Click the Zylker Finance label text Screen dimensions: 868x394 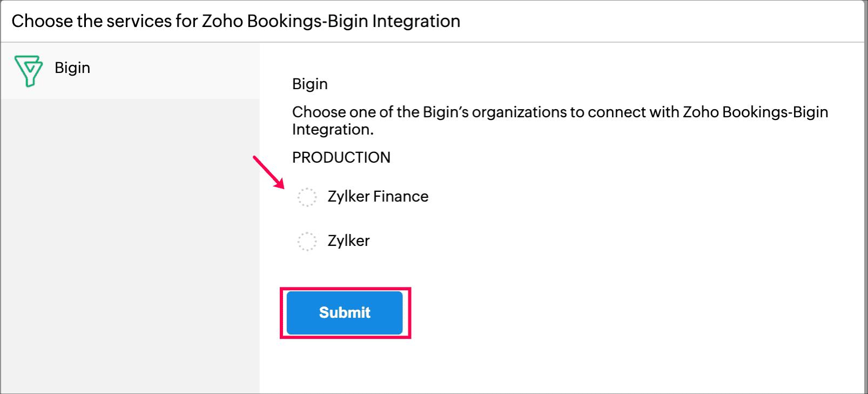pos(378,197)
